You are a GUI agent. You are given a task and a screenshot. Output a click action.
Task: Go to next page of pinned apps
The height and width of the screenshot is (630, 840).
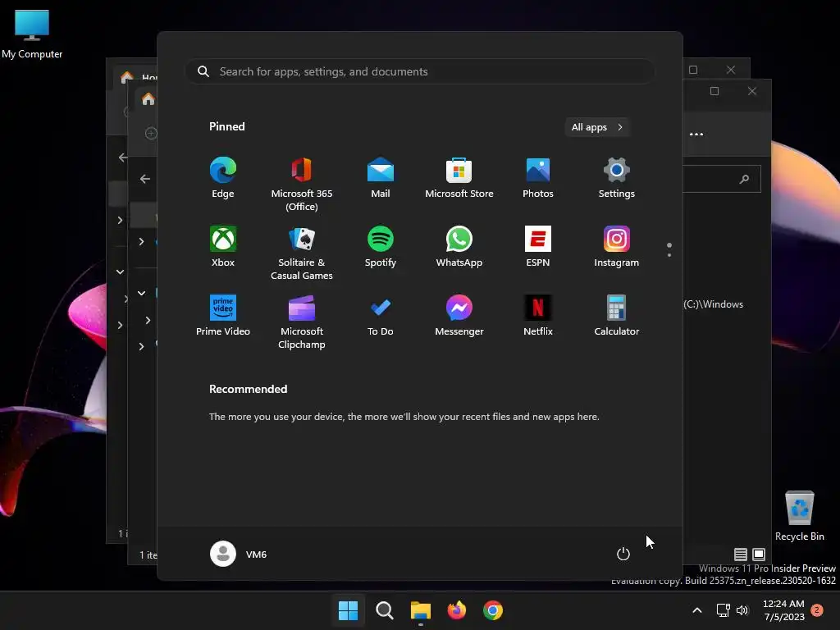669,255
